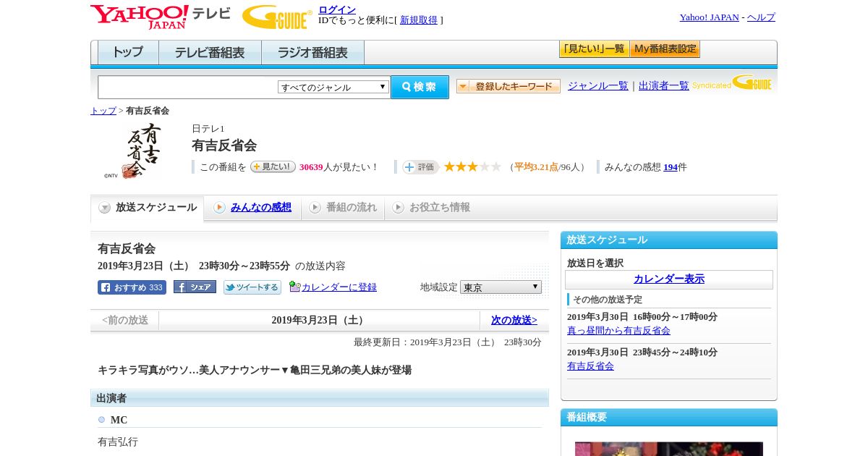Screen dimensions: 868x456
Task: Click the 番組概要 program thumbnail image
Action: [x=669, y=449]
